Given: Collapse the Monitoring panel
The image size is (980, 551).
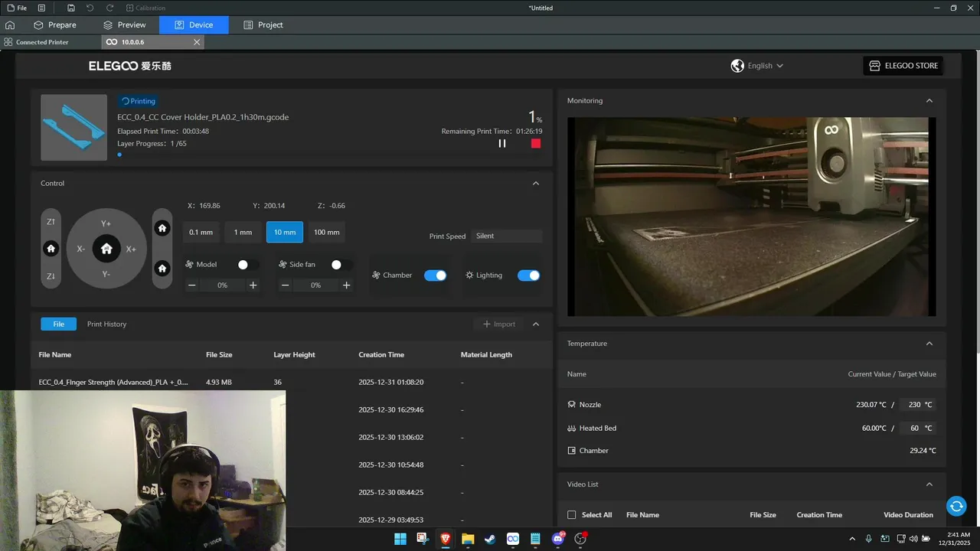Looking at the screenshot, I should [929, 101].
